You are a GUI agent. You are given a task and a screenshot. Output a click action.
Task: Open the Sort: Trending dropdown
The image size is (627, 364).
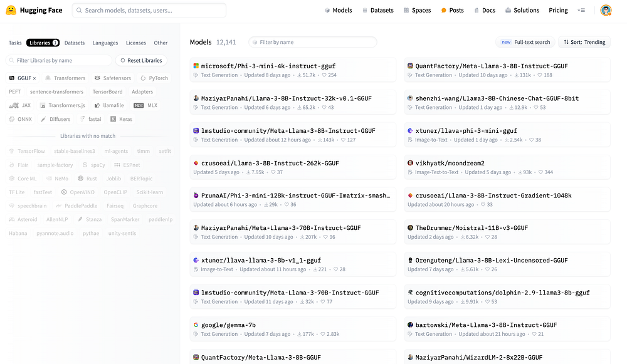tap(584, 42)
